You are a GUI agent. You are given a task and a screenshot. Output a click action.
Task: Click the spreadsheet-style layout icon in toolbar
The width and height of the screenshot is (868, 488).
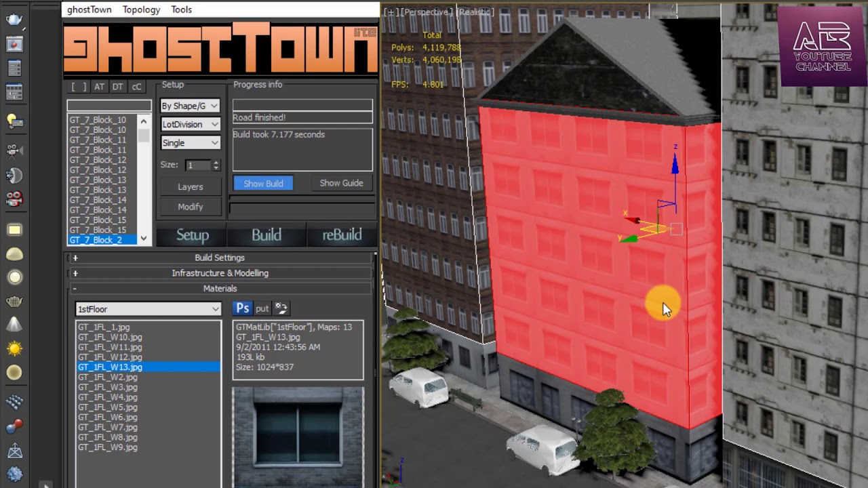point(14,91)
